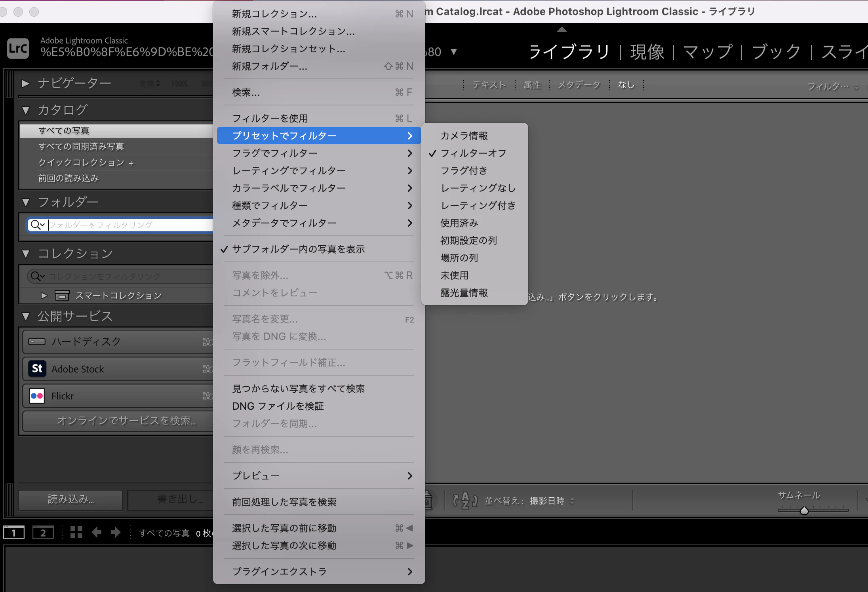Select the second window 2 display icon

[43, 533]
